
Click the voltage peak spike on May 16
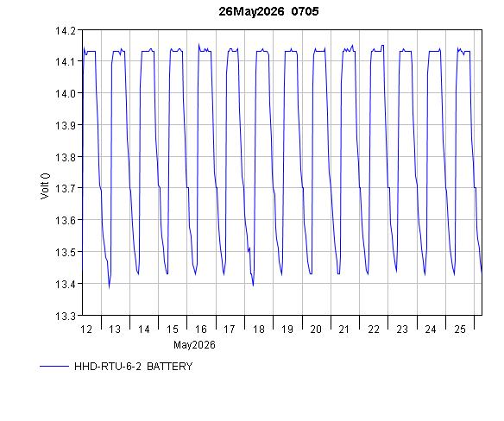point(198,45)
